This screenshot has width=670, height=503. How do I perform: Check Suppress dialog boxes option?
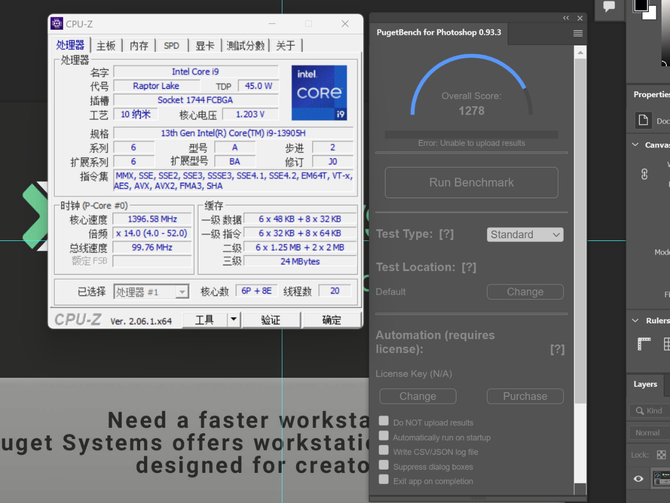[x=384, y=465]
